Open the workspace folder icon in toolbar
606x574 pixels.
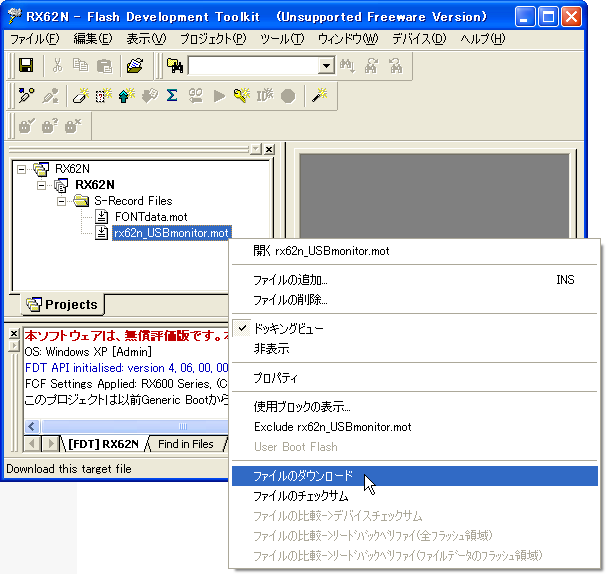click(x=135, y=65)
